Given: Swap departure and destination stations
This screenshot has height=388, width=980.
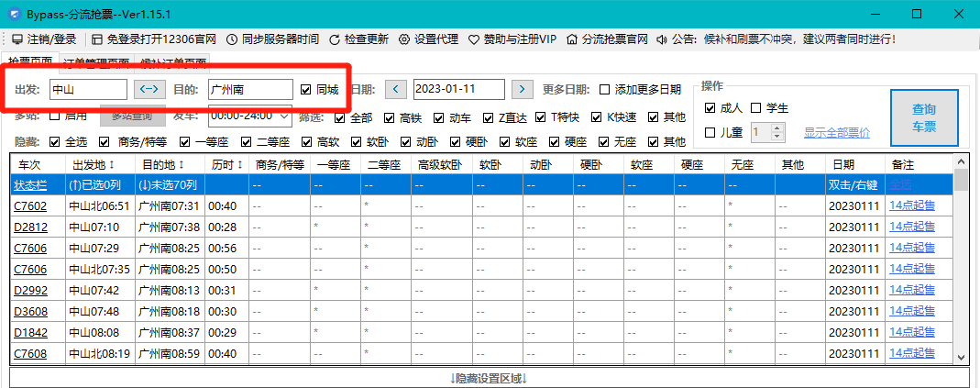Looking at the screenshot, I should click(149, 89).
